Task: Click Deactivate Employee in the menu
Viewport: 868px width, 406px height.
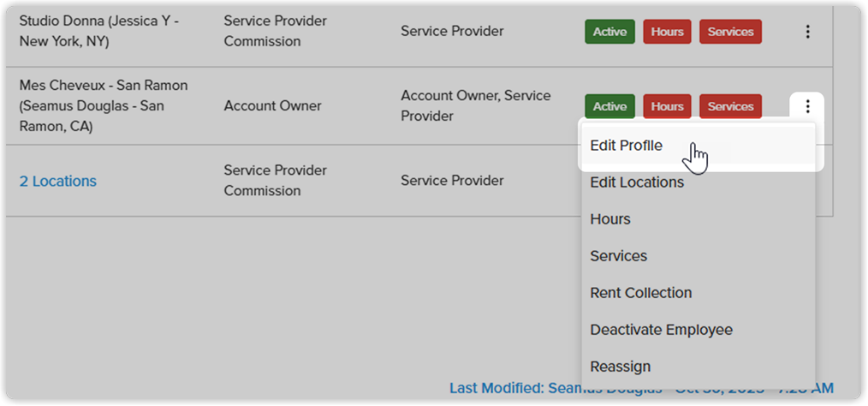Action: pos(698,330)
